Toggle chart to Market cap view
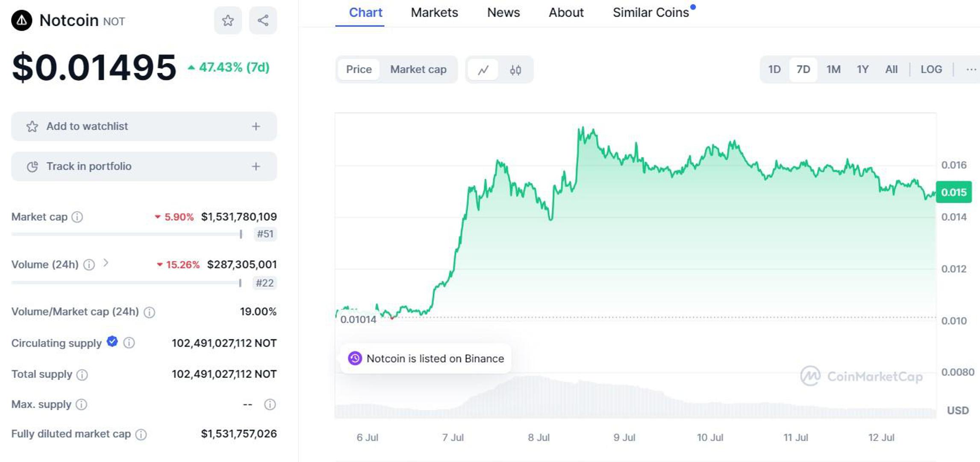The height and width of the screenshot is (462, 980). (418, 69)
